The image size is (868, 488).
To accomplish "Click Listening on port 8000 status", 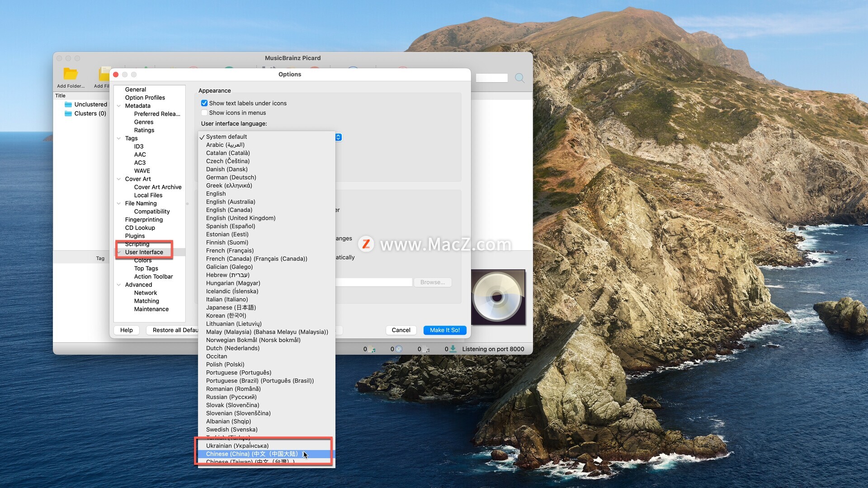I will click(x=493, y=349).
